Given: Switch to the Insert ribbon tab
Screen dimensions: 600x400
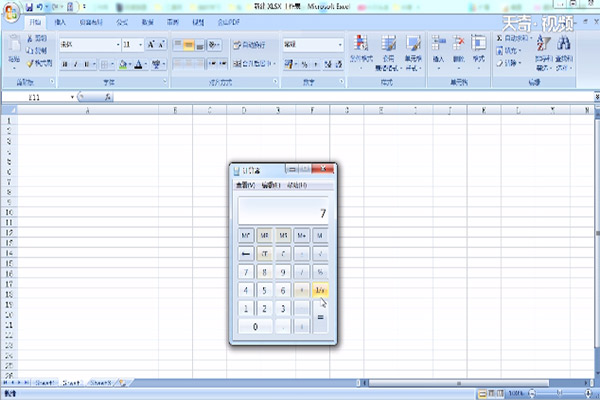Looking at the screenshot, I should [x=62, y=20].
